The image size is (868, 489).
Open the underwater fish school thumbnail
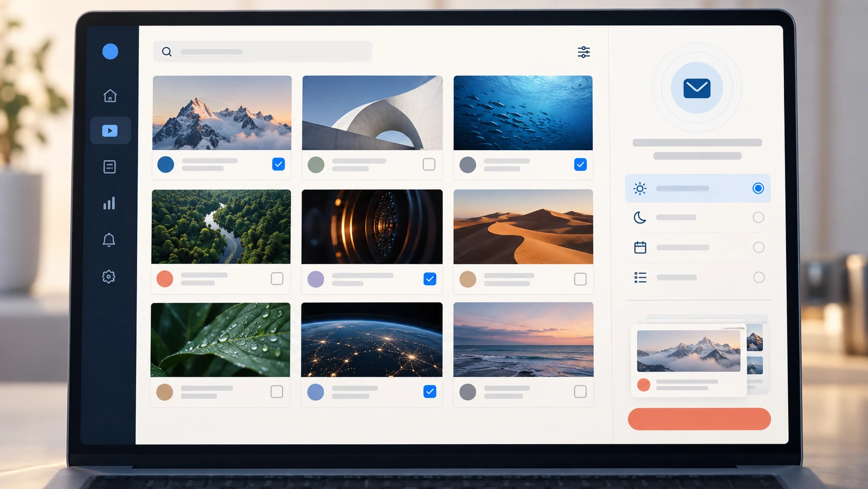tap(523, 113)
